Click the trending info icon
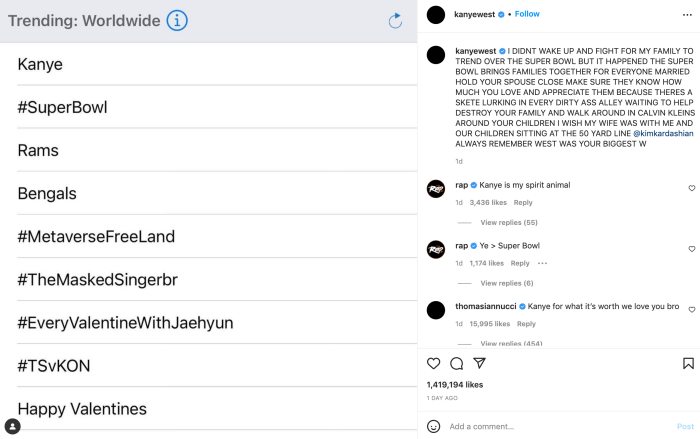 177,20
